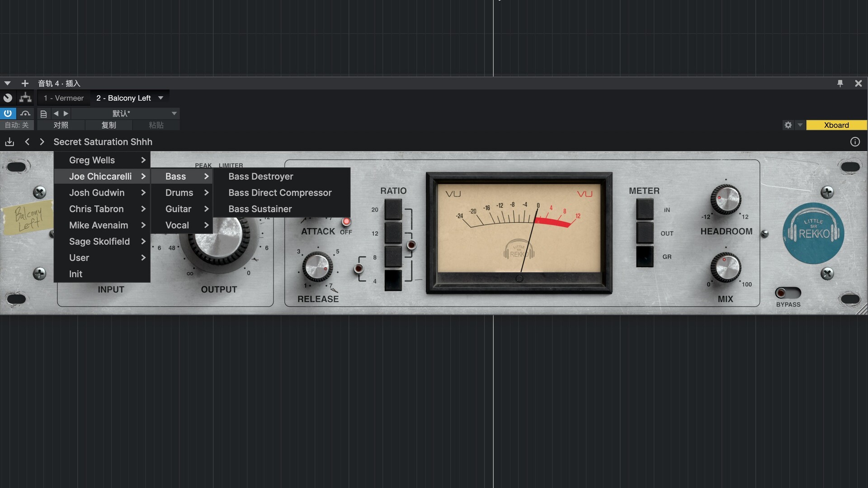Click the yellow Xboard button

pos(836,125)
